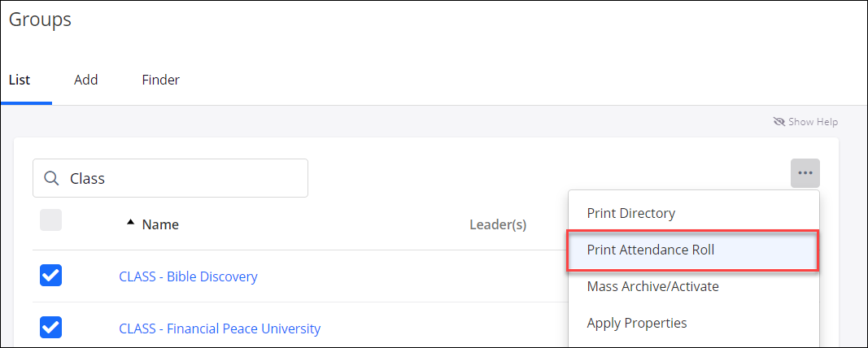Click the Leader(s) column header
Viewport: 868px width, 348px height.
[x=498, y=224]
